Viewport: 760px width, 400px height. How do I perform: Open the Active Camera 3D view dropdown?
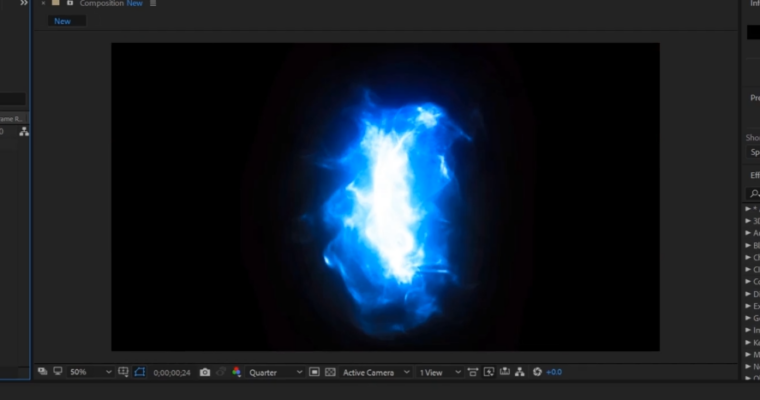pos(376,372)
